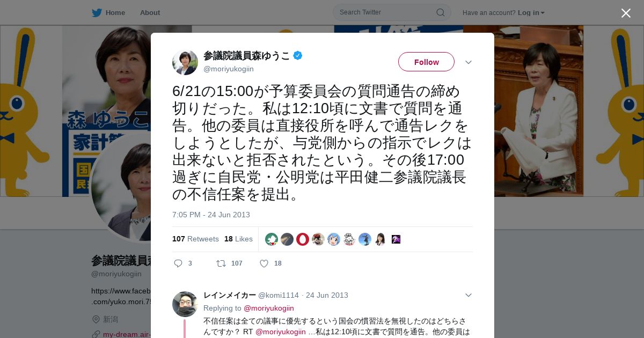Image resolution: width=644 pixels, height=338 pixels.
Task: Click the search magnifier icon
Action: (440, 12)
